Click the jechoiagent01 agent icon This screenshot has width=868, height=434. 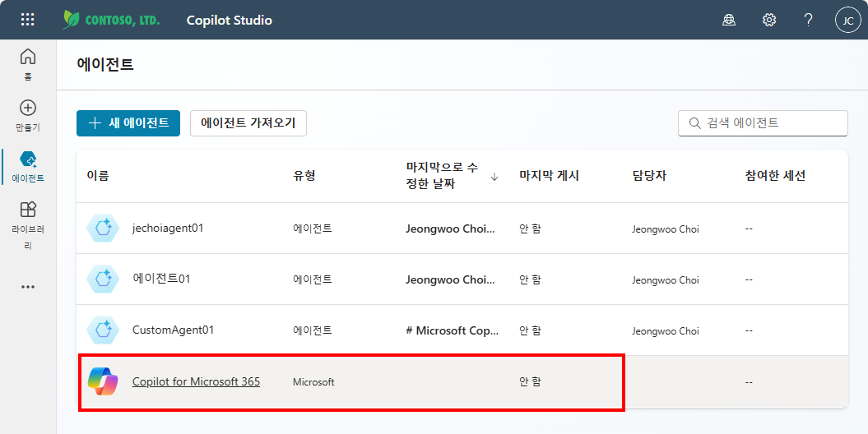(103, 228)
